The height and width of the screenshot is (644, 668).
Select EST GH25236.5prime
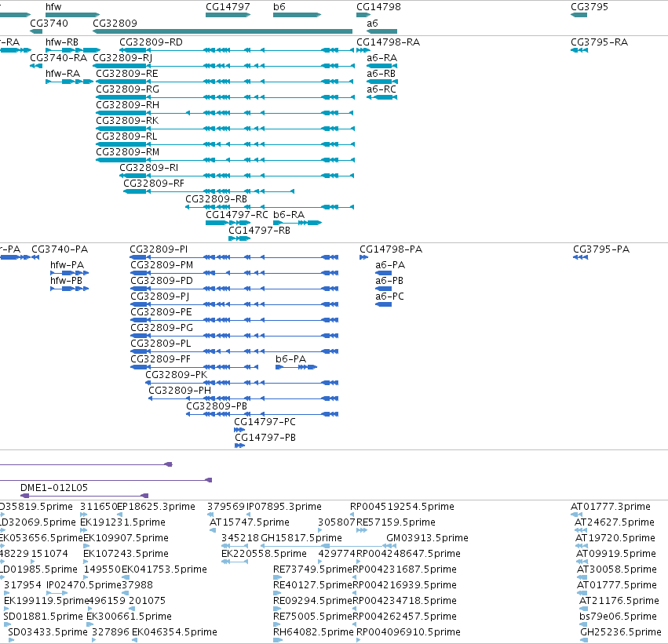(621, 632)
